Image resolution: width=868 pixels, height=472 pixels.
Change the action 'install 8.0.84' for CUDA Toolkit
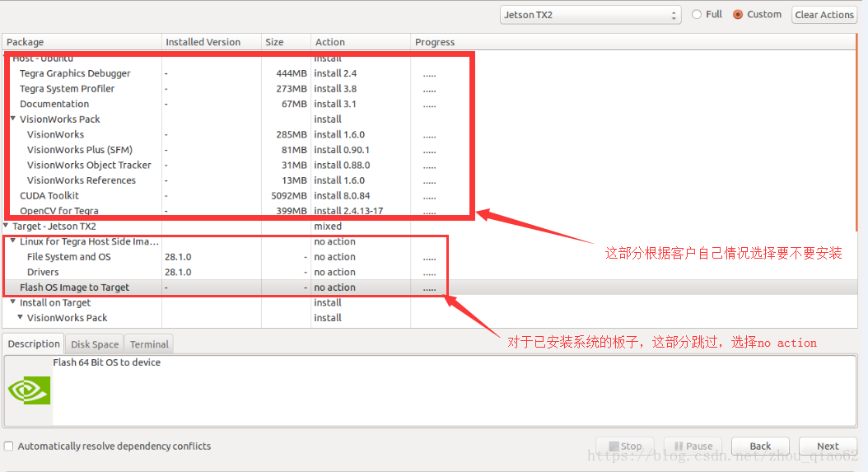click(x=342, y=195)
